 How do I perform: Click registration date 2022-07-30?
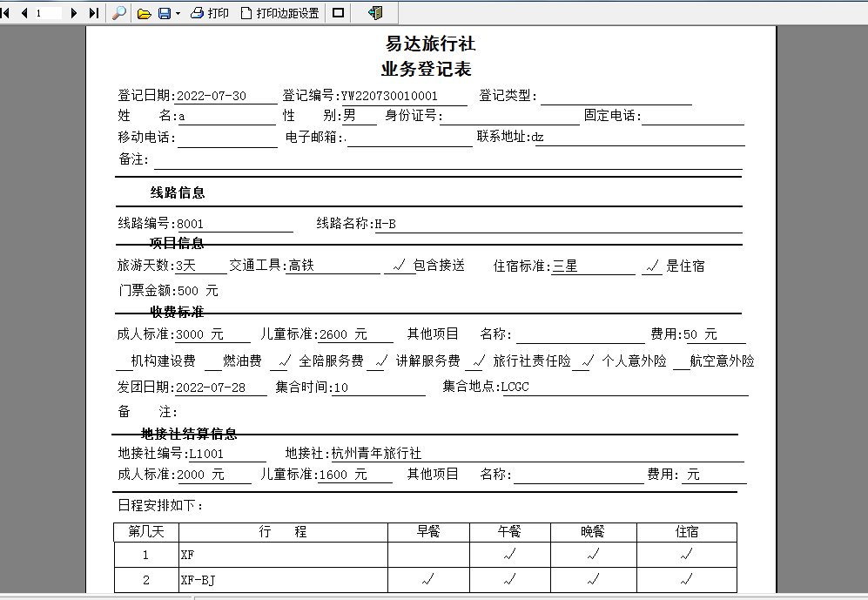click(212, 96)
